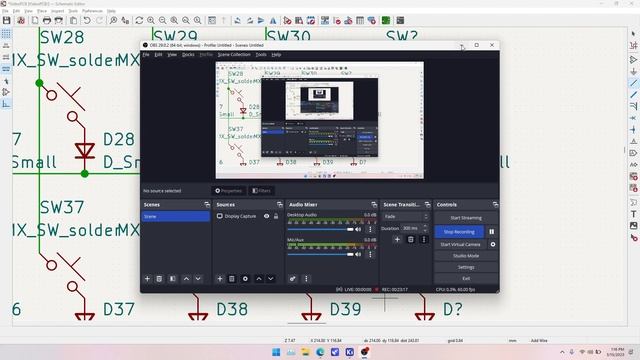Open PCB editor green board icon
The height and width of the screenshot is (360, 640).
(386, 20)
